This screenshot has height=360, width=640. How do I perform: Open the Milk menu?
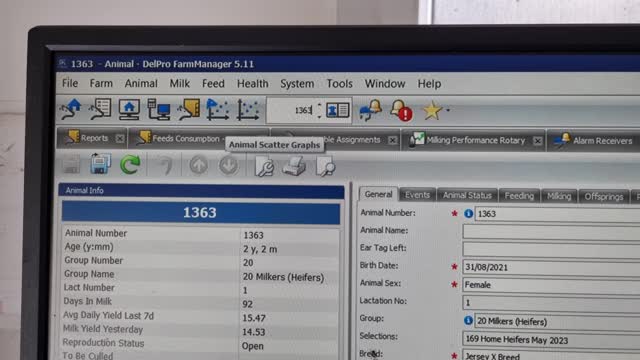[x=180, y=84]
